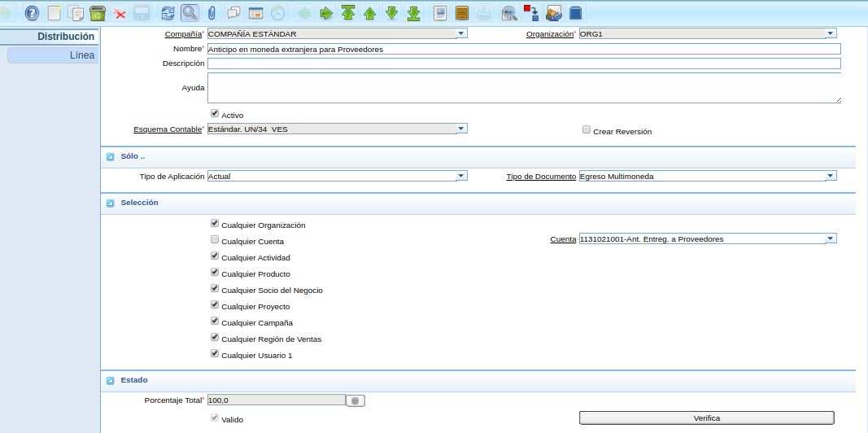Open the Compañía dropdown

point(461,33)
